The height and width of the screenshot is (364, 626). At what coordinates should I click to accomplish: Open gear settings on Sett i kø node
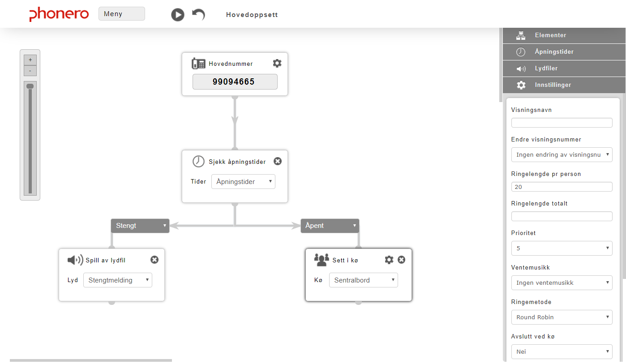389,260
